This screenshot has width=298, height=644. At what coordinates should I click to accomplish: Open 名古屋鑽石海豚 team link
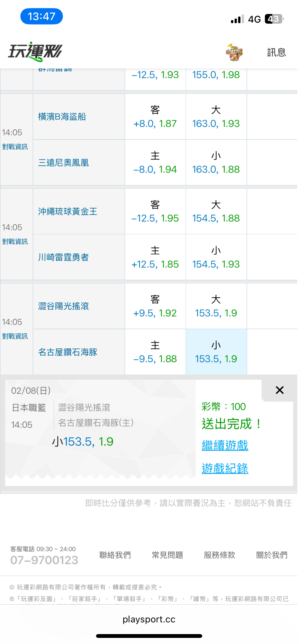click(x=68, y=352)
